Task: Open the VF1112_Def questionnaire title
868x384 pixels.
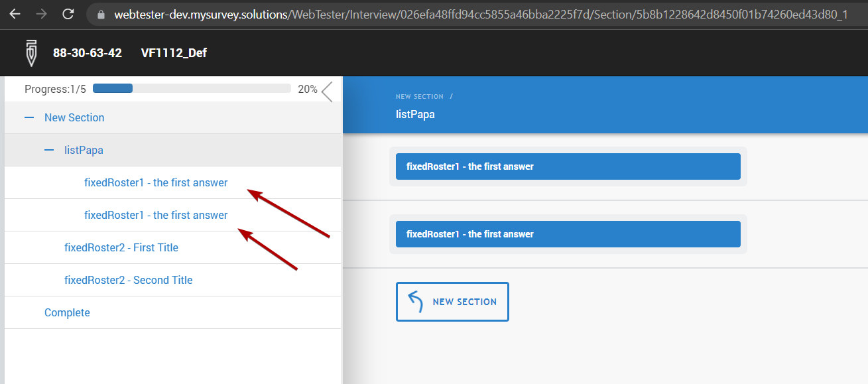Action: point(174,53)
